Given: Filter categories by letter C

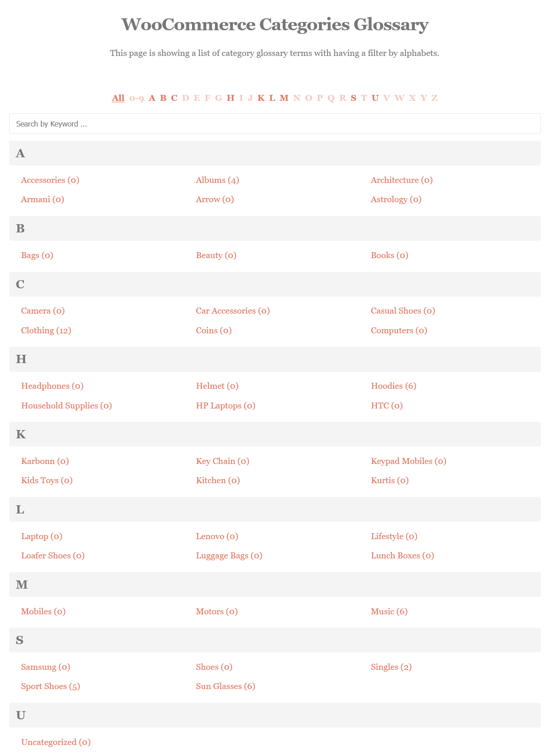Looking at the screenshot, I should point(174,98).
